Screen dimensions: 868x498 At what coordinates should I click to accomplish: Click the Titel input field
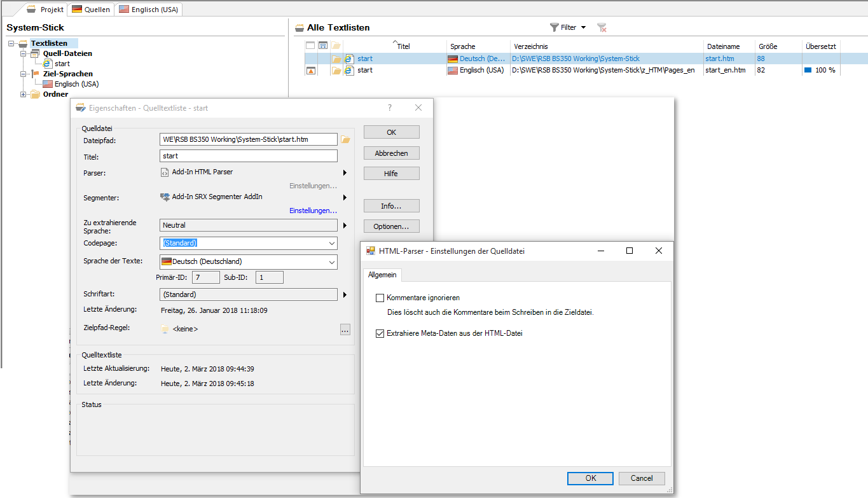248,156
